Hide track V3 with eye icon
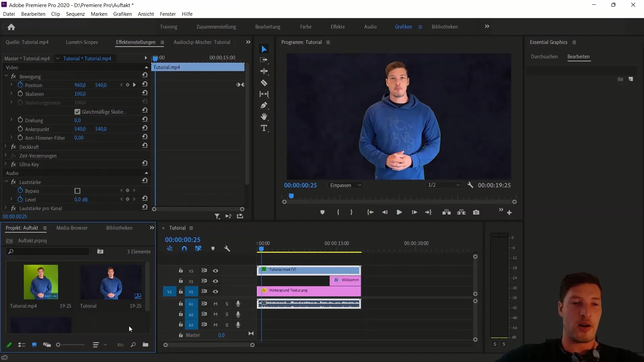The image size is (644, 362). pyautogui.click(x=216, y=271)
